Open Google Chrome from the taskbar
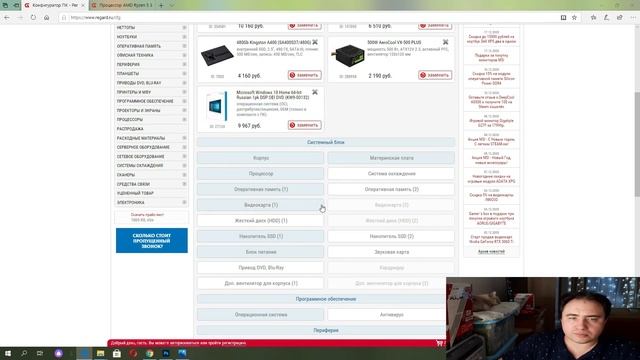This screenshot has width=640, height=360. 149,353
